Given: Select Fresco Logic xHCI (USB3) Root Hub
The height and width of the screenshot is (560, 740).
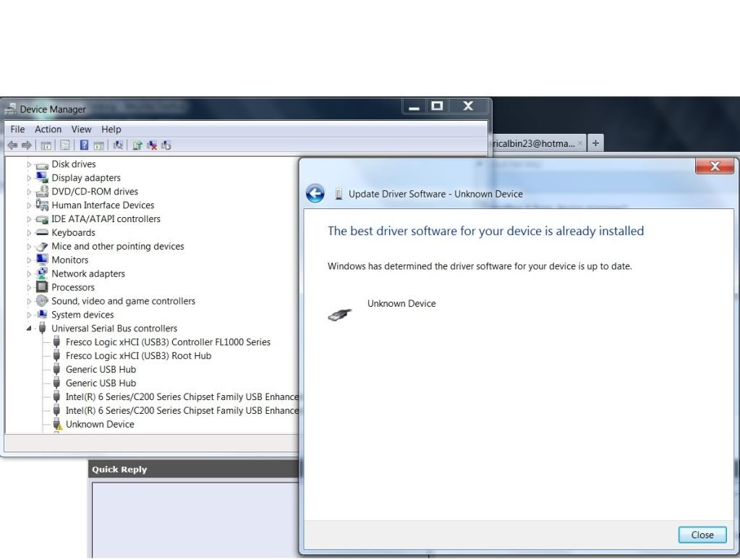Looking at the screenshot, I should (x=138, y=355).
